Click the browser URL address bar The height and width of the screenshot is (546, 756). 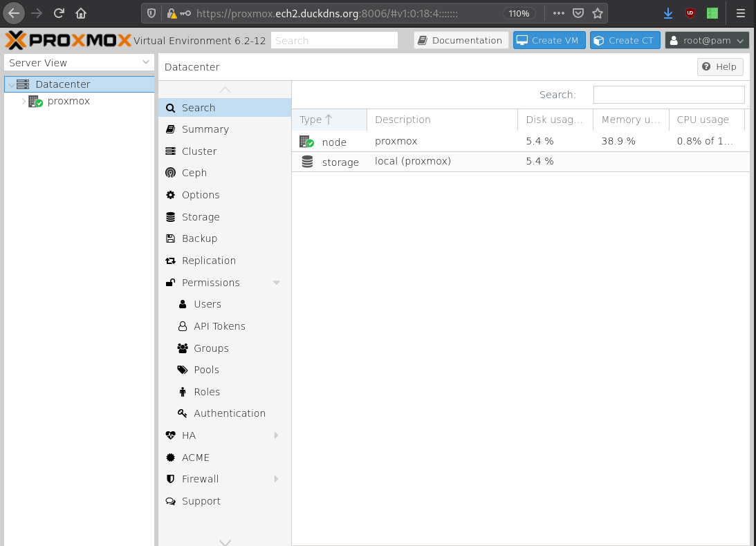point(327,14)
